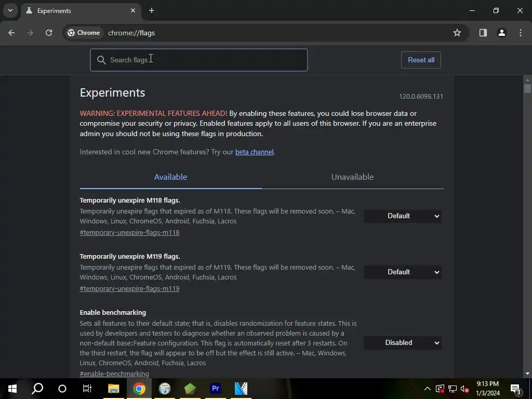Click the version number 120.0.6099.131

pyautogui.click(x=421, y=96)
